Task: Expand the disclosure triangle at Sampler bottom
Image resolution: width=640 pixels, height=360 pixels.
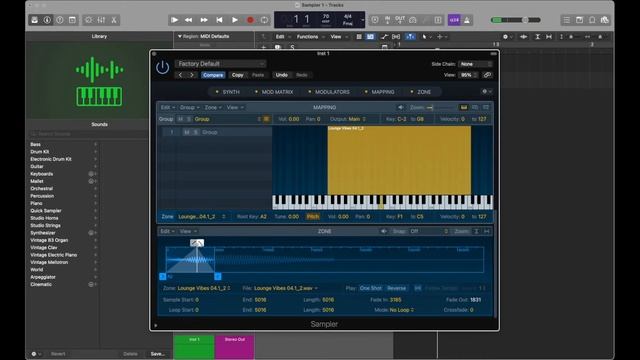Action: click(156, 325)
